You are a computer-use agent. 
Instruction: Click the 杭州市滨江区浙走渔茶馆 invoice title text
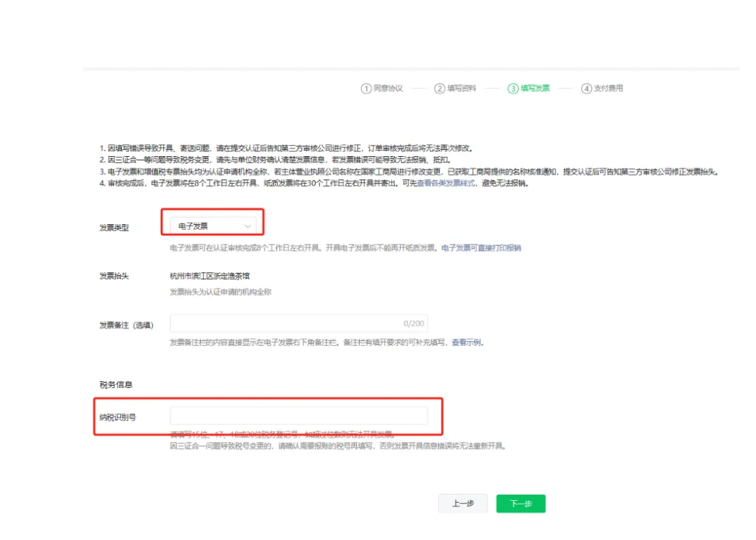[x=210, y=276]
